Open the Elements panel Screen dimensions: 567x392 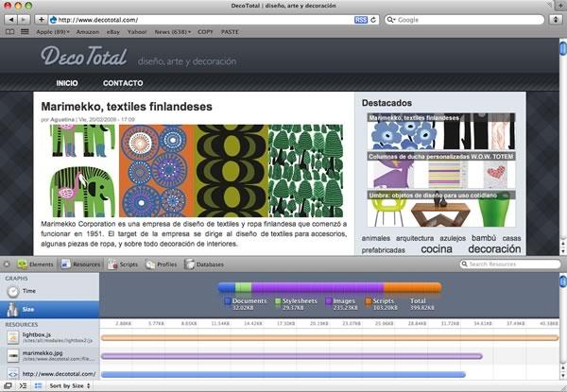coord(36,264)
